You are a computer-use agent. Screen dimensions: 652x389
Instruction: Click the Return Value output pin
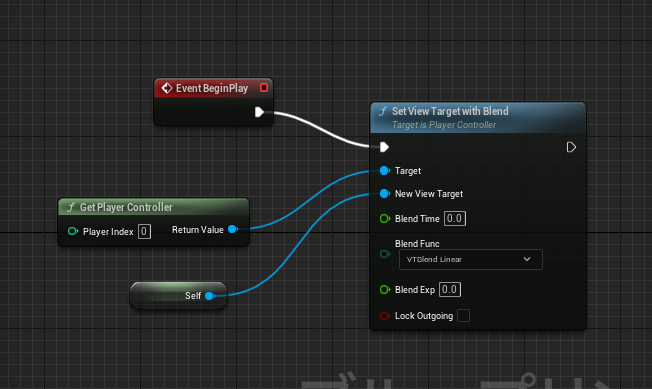pos(233,229)
